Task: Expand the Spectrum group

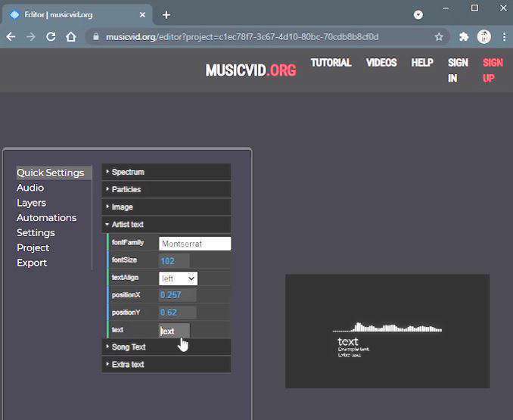Action: [x=166, y=172]
